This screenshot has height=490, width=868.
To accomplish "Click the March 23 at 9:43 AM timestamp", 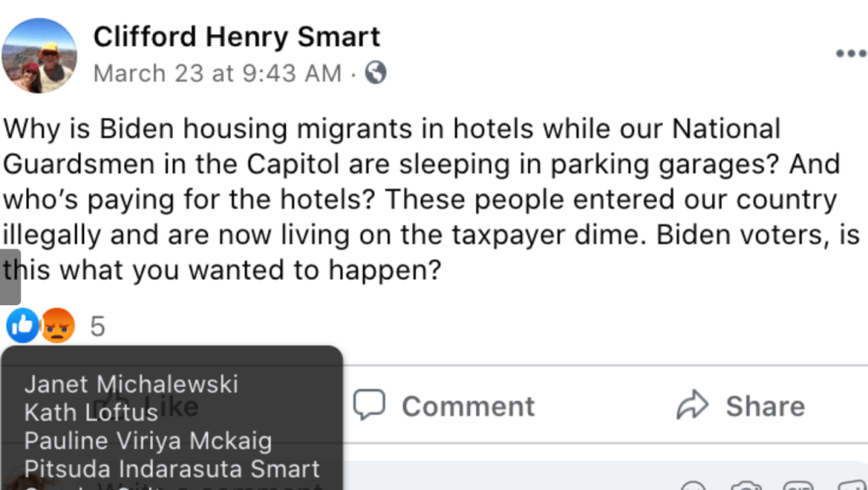I will point(217,74).
